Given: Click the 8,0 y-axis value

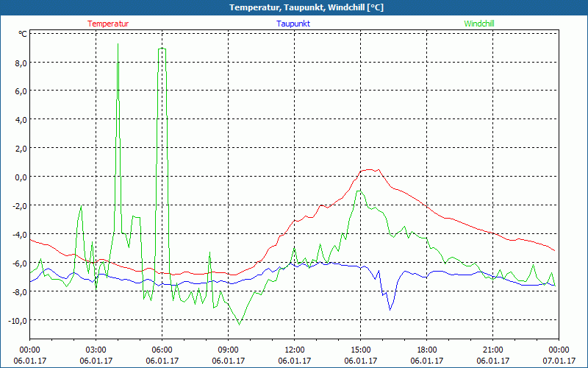Looking at the screenshot, I should click(21, 63).
